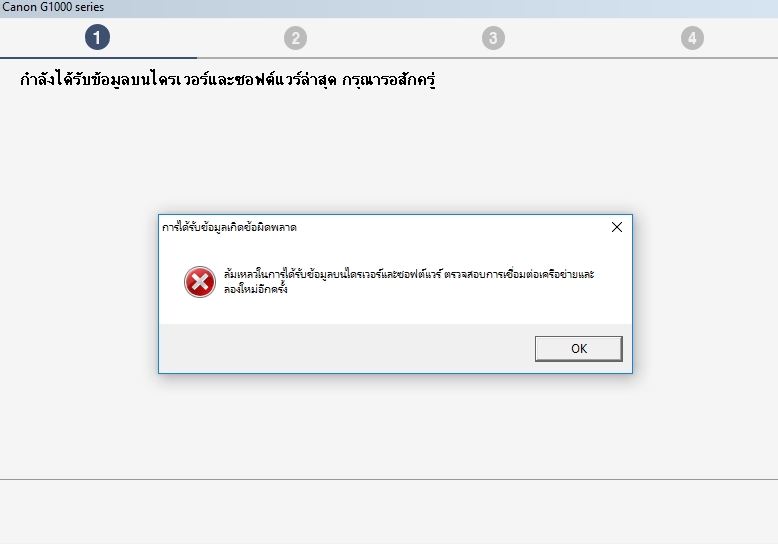Select the step 2 circle indicator

[x=296, y=38]
